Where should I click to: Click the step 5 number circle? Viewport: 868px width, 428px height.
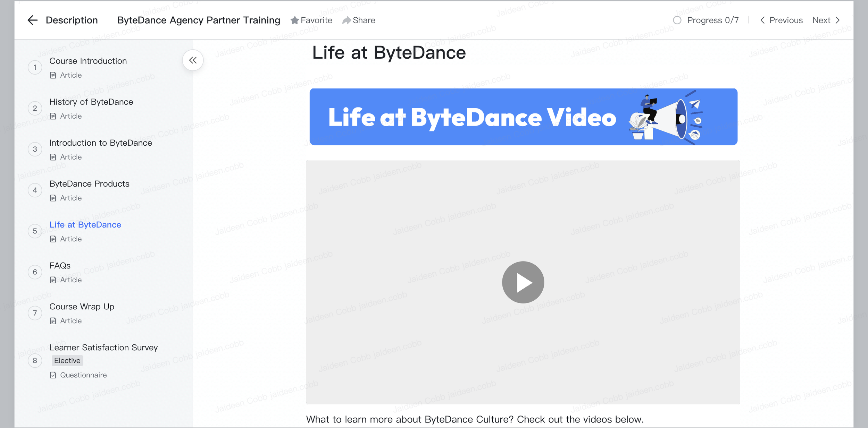[35, 231]
